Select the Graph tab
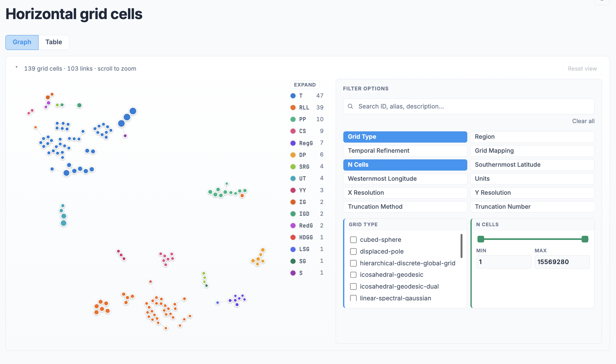This screenshot has height=364, width=616. coord(22,42)
